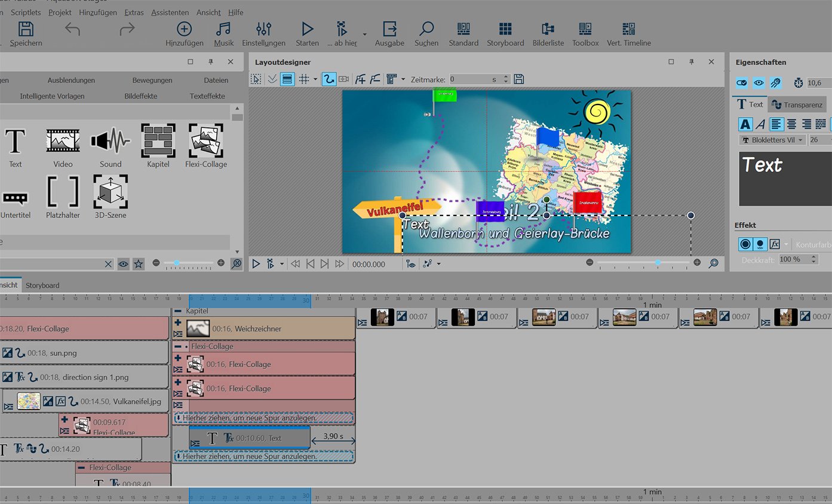The image size is (832, 504).
Task: Select the Flexi-Collage object in Toolbox
Action: (205, 141)
